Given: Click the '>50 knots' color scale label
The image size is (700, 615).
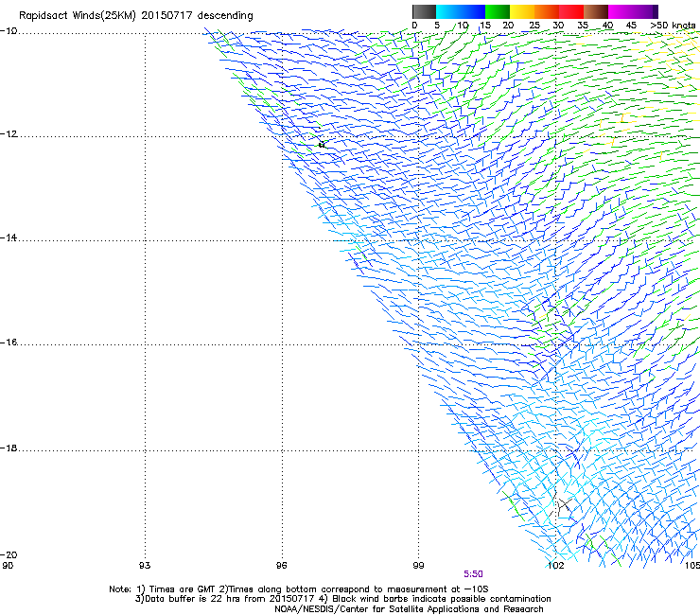Looking at the screenshot, I should (x=673, y=26).
